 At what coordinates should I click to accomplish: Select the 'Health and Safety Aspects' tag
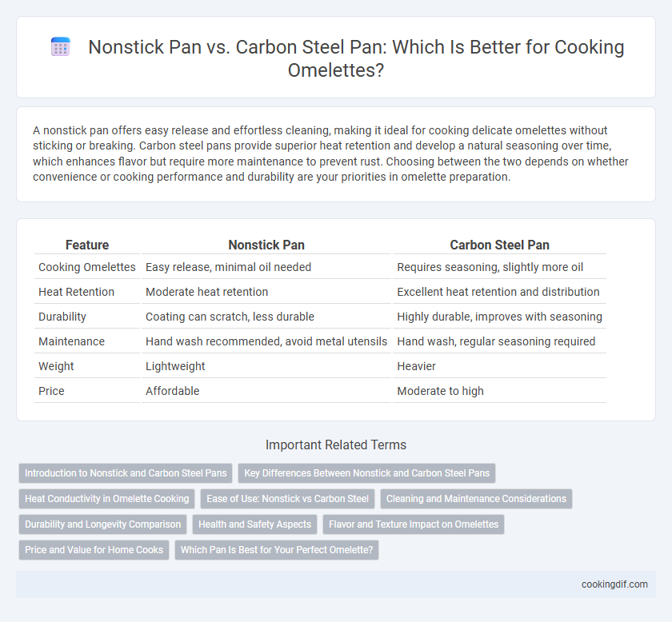(x=254, y=524)
